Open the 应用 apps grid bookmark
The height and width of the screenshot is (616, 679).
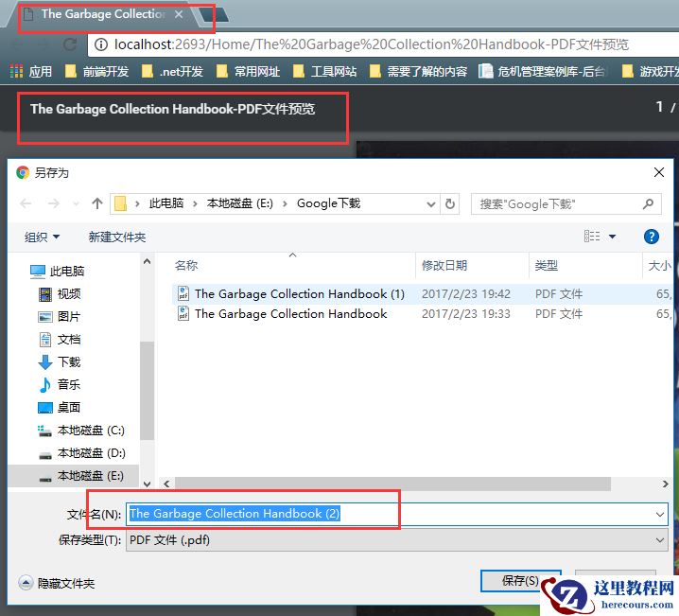coord(31,71)
